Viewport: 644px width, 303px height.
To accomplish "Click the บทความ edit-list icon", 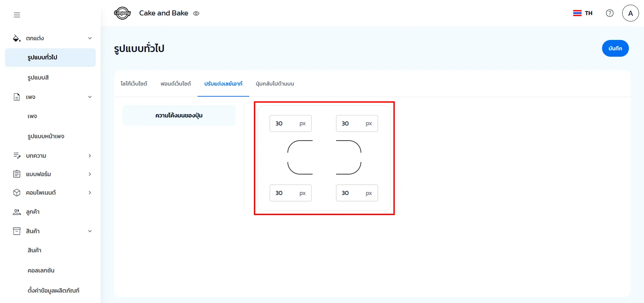I will point(17,155).
